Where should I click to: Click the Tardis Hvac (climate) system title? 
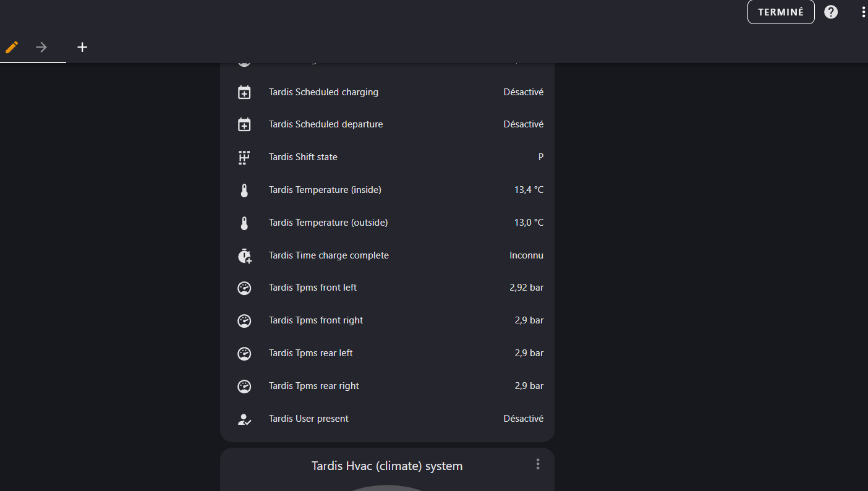click(x=386, y=466)
